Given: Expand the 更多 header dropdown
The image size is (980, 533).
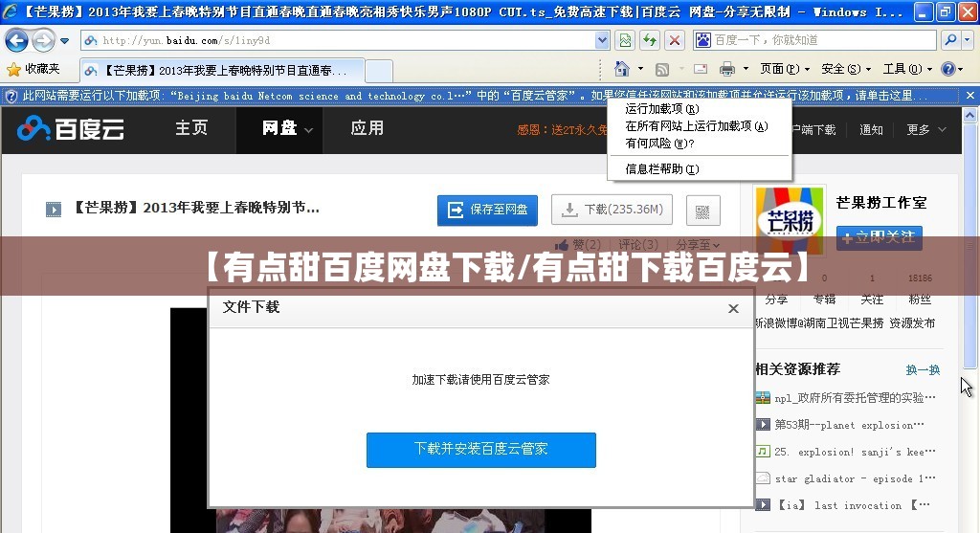Looking at the screenshot, I should (926, 130).
